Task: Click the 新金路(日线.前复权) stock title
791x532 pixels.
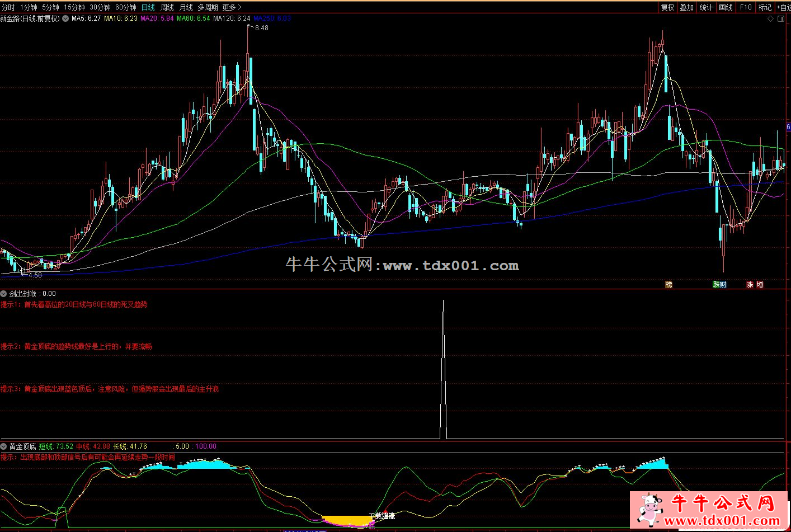Action: point(30,18)
